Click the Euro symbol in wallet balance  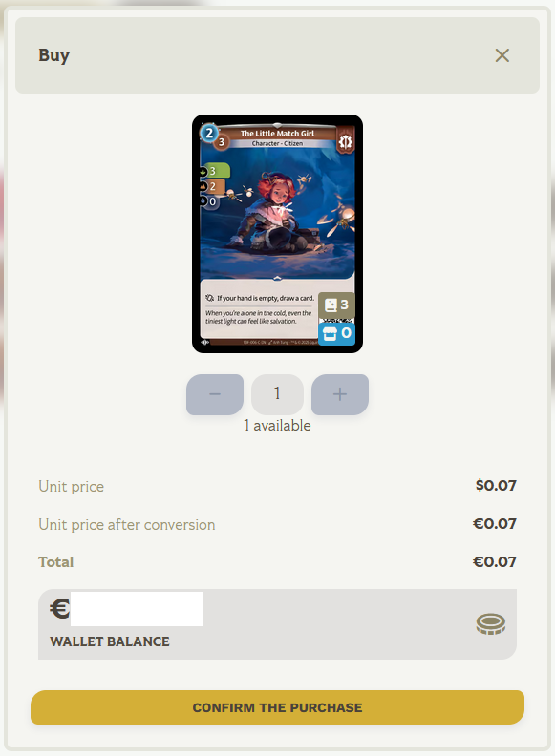pyautogui.click(x=60, y=608)
